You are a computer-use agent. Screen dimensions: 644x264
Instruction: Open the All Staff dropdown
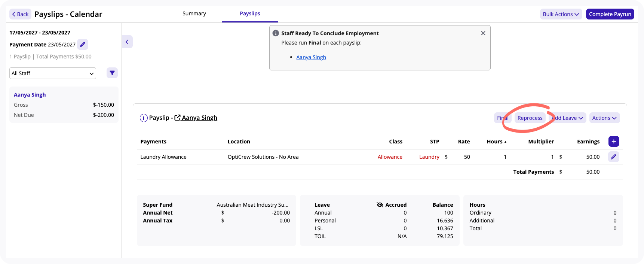tap(53, 73)
